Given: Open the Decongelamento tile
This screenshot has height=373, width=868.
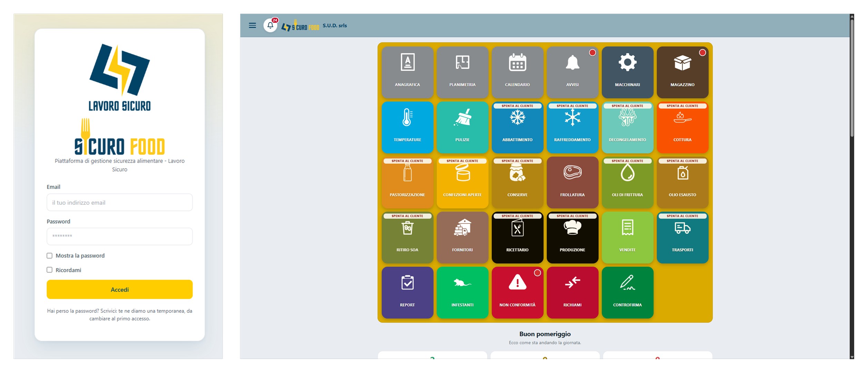Looking at the screenshot, I should pos(627,127).
